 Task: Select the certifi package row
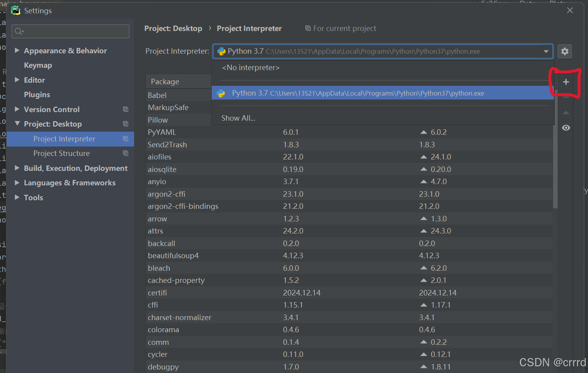[349, 293]
